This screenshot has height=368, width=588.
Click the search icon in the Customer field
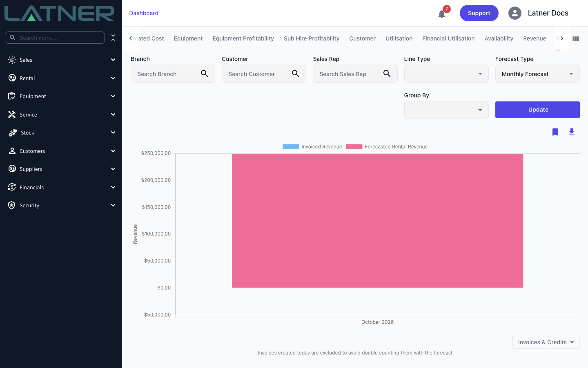(296, 74)
